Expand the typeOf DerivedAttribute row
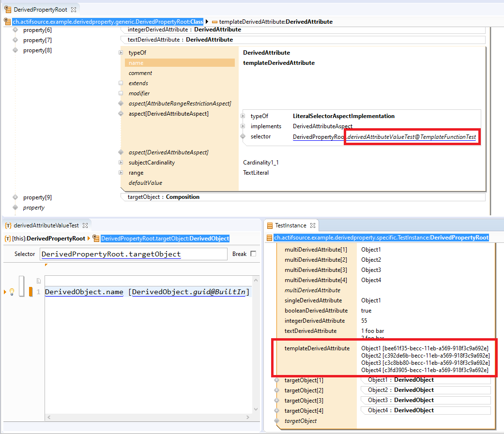This screenshot has height=434, width=504. click(121, 53)
